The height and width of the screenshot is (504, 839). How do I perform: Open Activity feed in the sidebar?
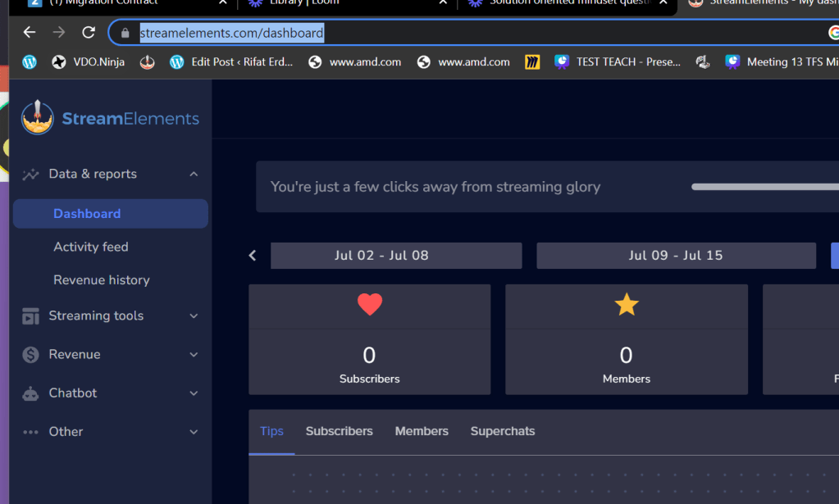(x=91, y=247)
